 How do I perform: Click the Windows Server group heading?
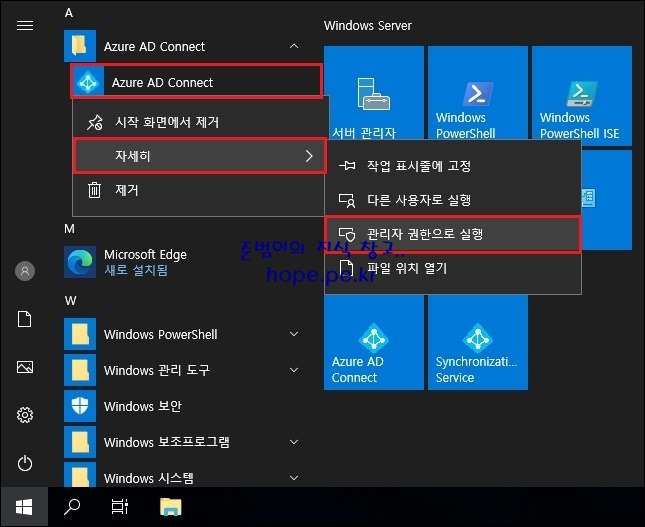click(368, 26)
